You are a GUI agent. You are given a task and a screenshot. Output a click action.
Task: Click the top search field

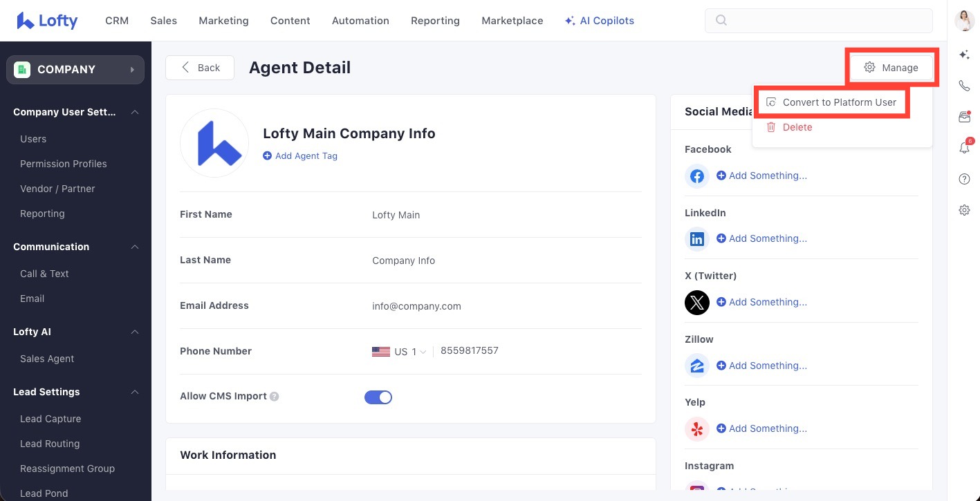pyautogui.click(x=819, y=21)
